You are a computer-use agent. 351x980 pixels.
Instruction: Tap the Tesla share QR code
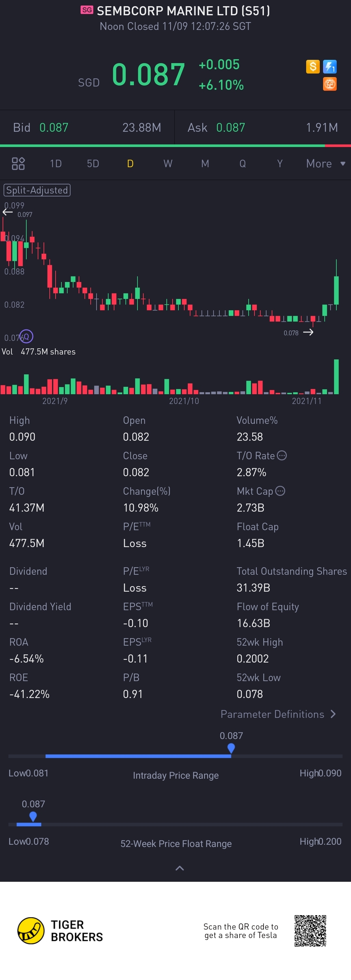pyautogui.click(x=310, y=931)
